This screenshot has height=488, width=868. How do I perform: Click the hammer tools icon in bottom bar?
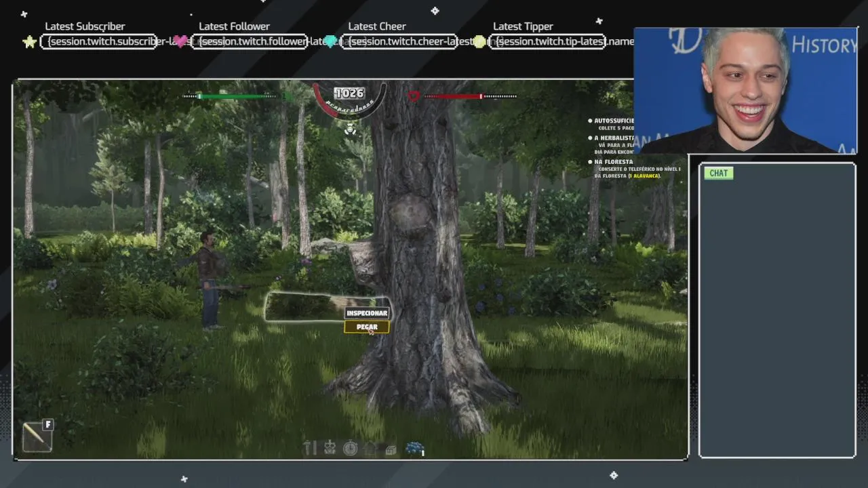pos(309,448)
